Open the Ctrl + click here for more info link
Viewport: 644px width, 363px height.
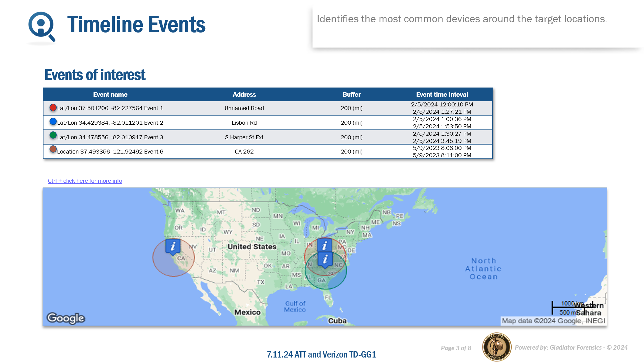click(x=85, y=181)
